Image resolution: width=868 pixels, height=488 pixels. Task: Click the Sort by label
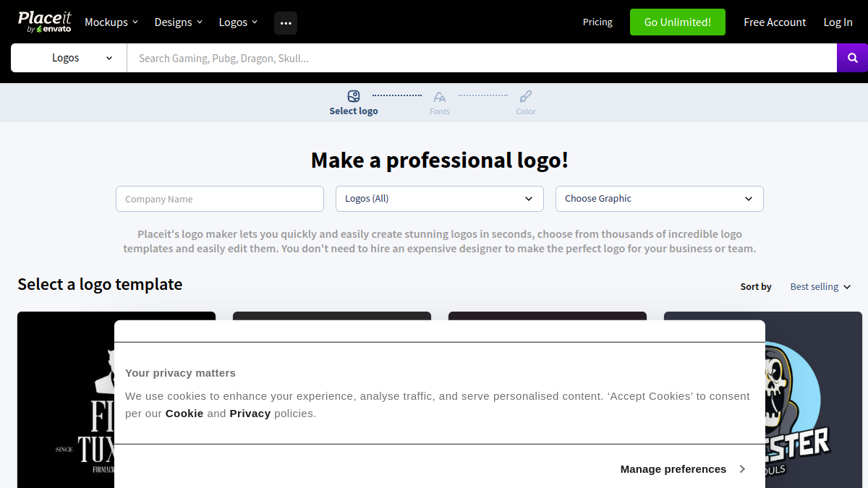756,287
